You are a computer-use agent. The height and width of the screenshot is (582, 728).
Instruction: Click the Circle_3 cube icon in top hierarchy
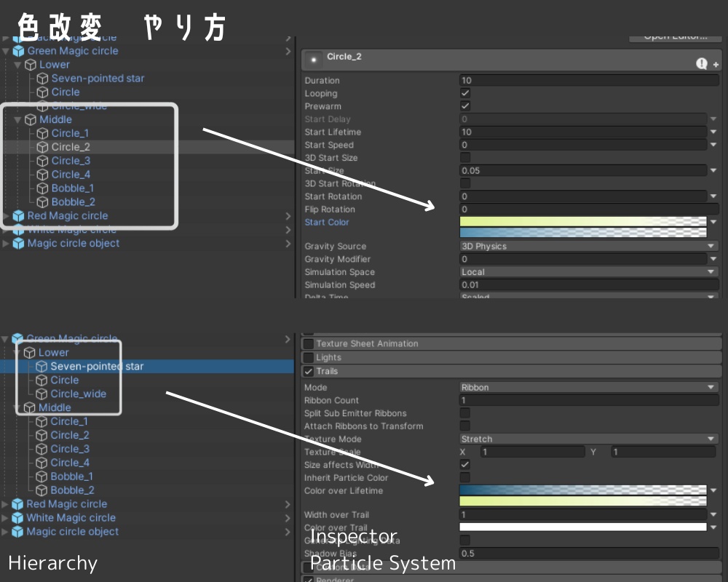42,161
